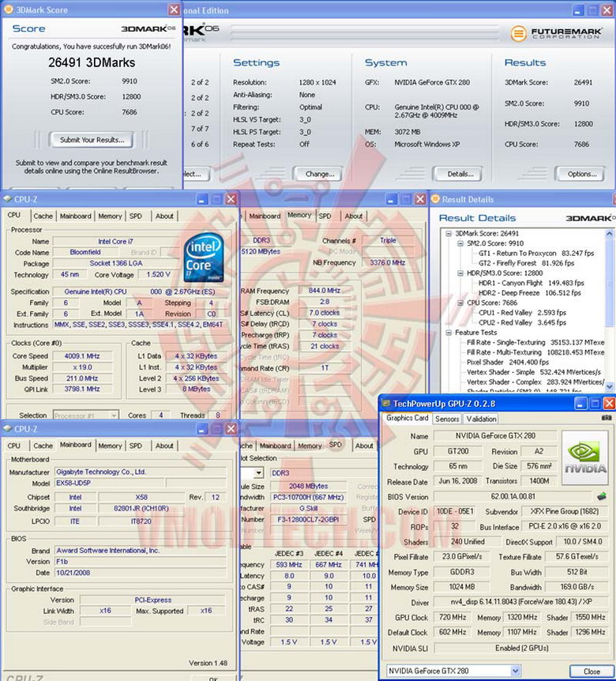Click the title icon of the CPU-Z Processor window
This screenshot has width=616, height=681.
7,199
